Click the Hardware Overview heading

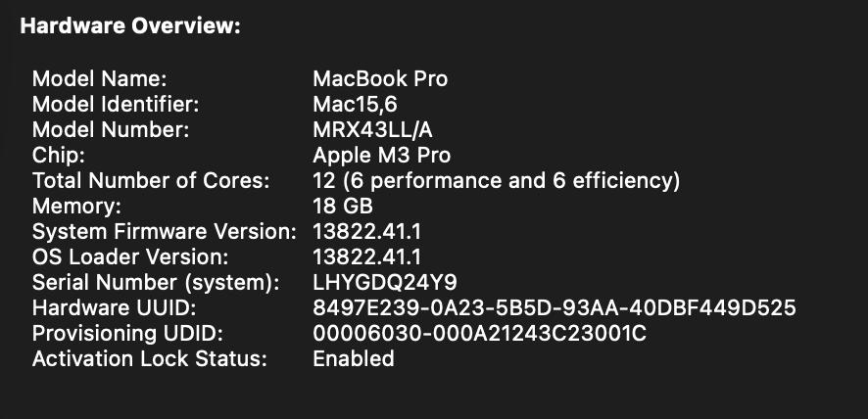(130, 26)
